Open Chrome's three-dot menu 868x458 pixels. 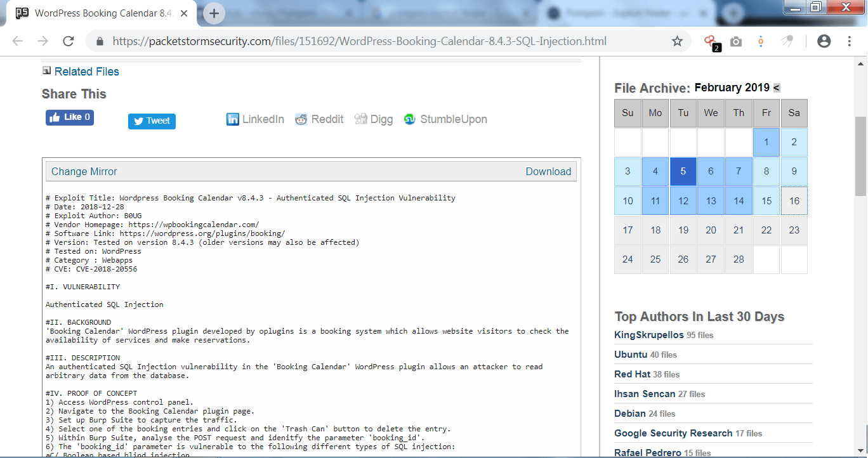850,40
